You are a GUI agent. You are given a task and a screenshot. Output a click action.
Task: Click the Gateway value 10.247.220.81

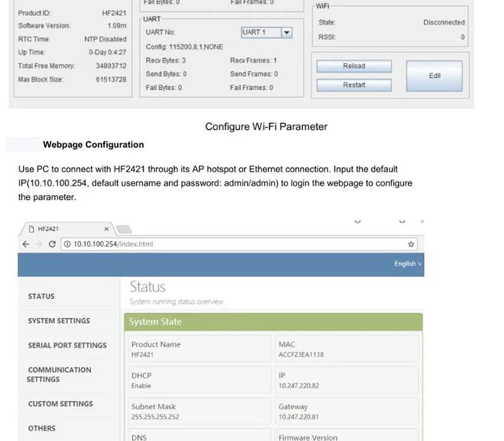[x=299, y=417]
